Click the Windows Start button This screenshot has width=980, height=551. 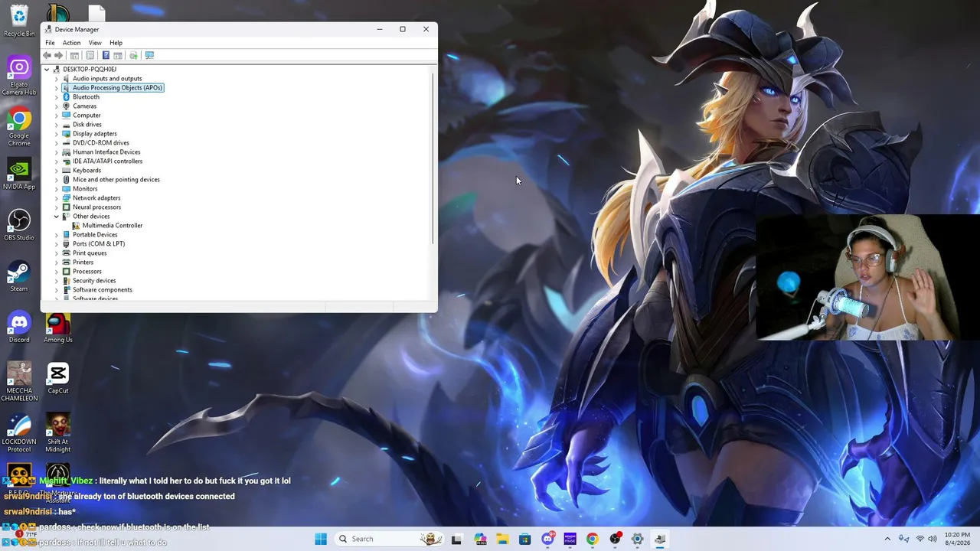tap(321, 539)
